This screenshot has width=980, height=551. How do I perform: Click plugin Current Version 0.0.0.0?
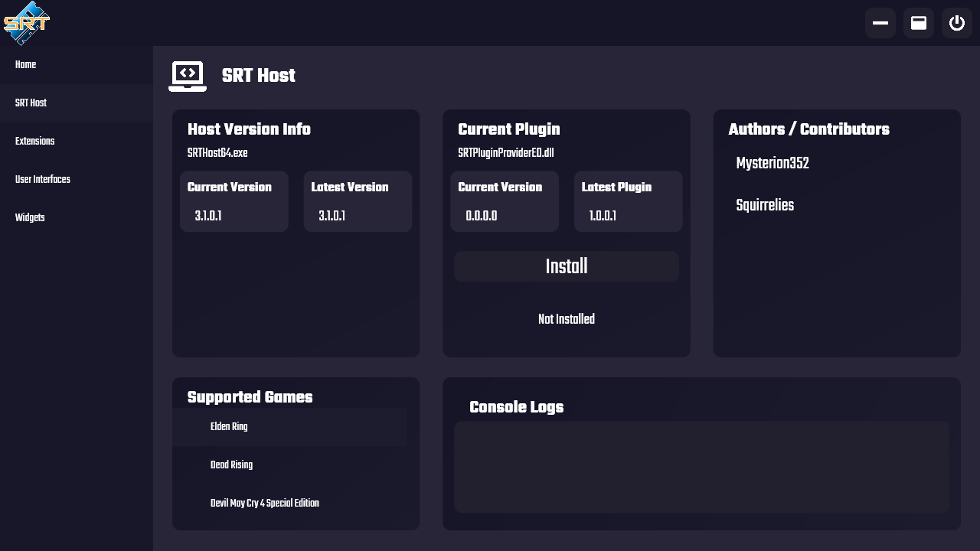tap(482, 217)
